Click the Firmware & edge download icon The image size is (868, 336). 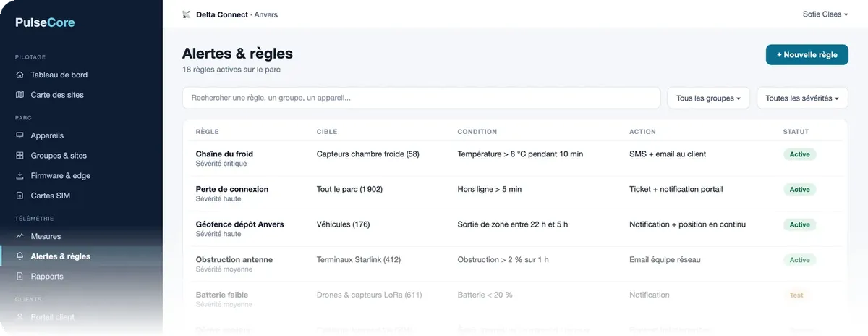(x=20, y=176)
